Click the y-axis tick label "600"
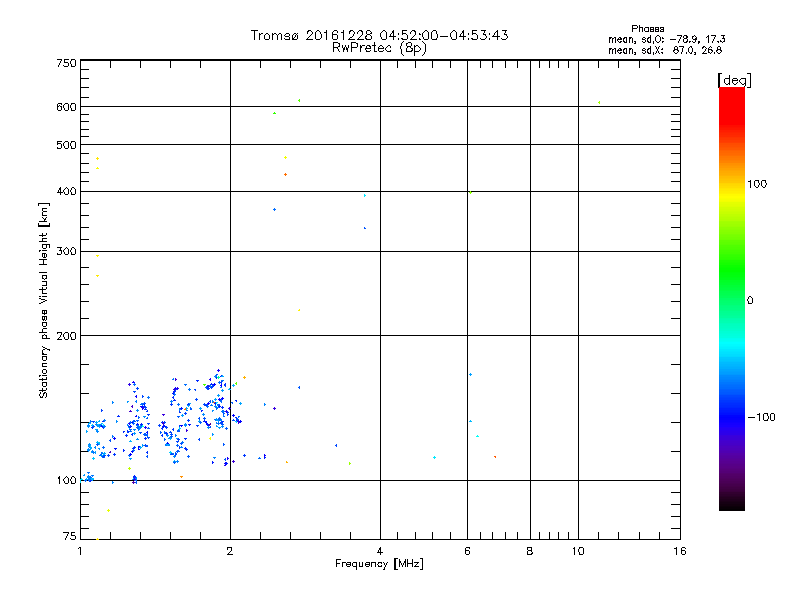 66,107
